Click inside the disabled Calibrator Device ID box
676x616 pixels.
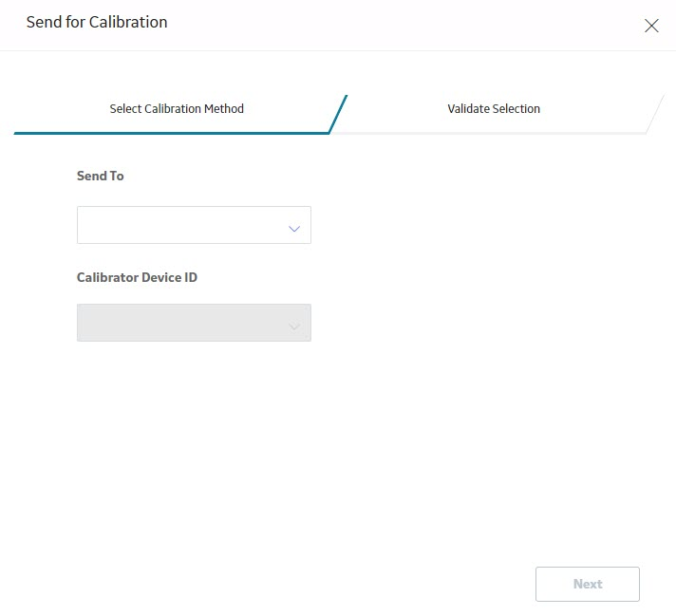coord(181,323)
